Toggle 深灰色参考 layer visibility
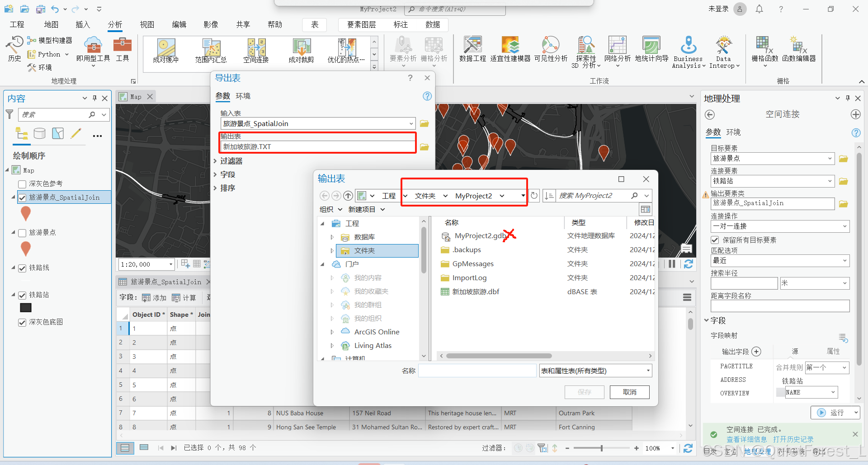This screenshot has height=465, width=868. pos(22,184)
